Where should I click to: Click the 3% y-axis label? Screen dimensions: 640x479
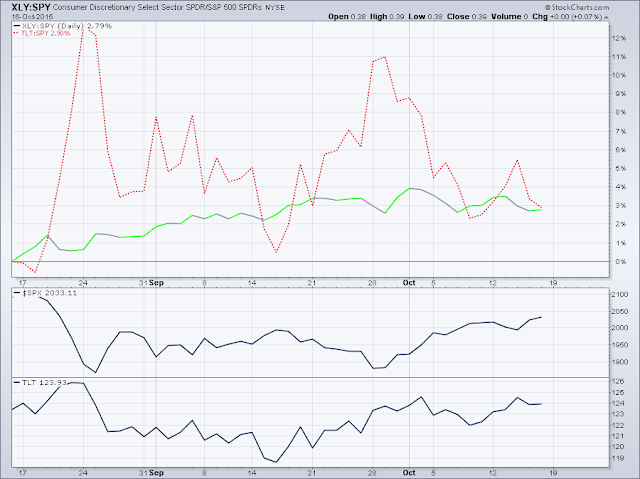click(620, 206)
